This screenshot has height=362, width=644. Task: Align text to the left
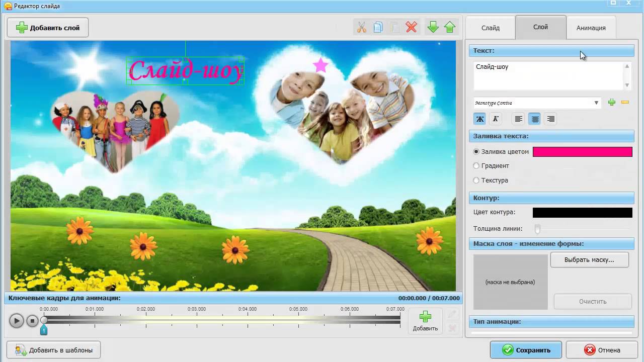tap(519, 119)
